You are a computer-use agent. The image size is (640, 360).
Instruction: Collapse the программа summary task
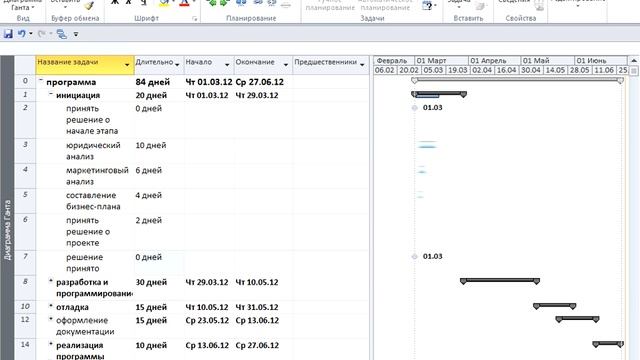41,81
